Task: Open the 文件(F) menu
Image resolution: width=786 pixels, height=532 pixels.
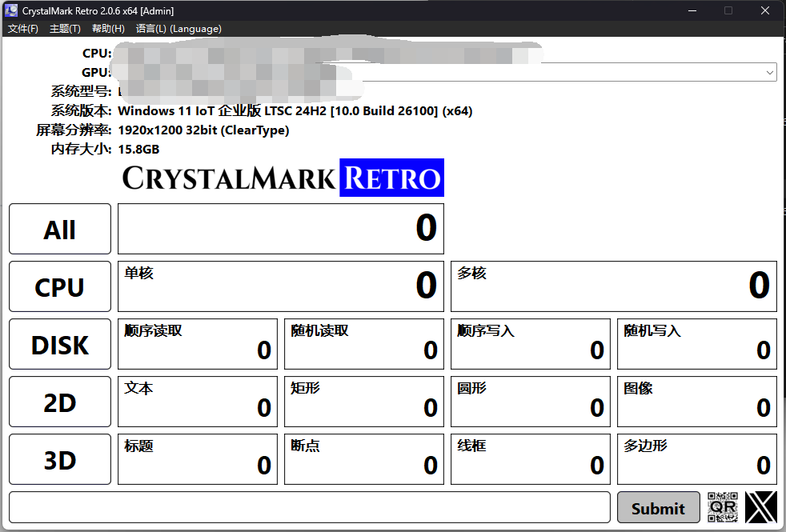Action: pyautogui.click(x=22, y=29)
